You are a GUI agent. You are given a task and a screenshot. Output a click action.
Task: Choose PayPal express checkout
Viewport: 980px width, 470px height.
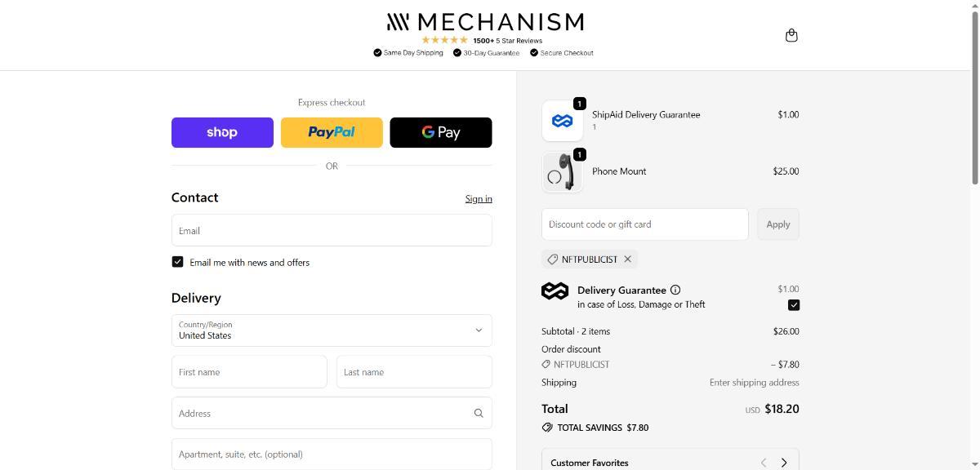tap(332, 132)
